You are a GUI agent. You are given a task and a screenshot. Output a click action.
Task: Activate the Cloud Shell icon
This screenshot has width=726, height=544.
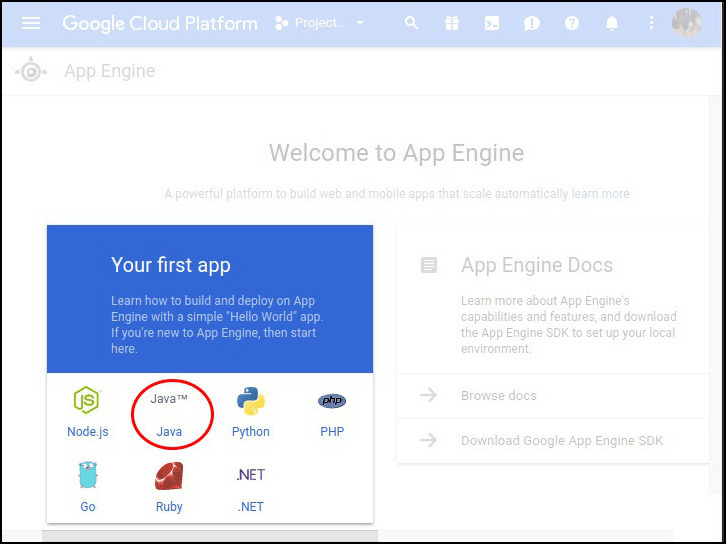pos(492,23)
